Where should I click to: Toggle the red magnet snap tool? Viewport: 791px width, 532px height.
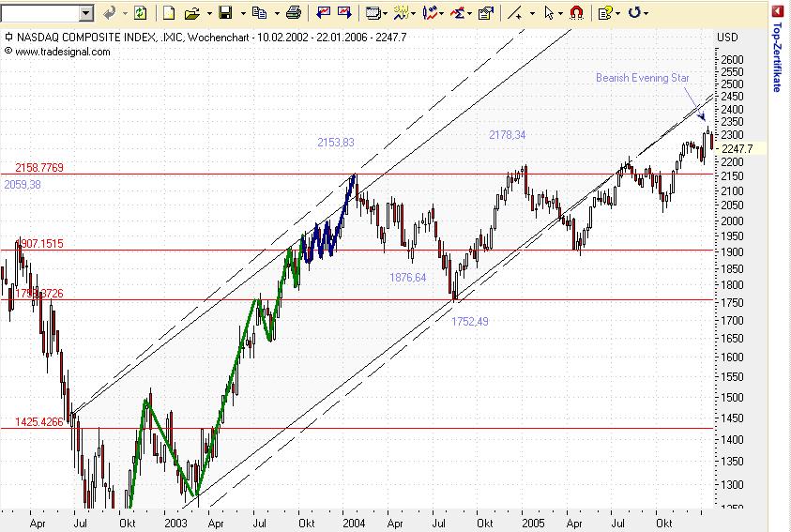click(x=577, y=13)
